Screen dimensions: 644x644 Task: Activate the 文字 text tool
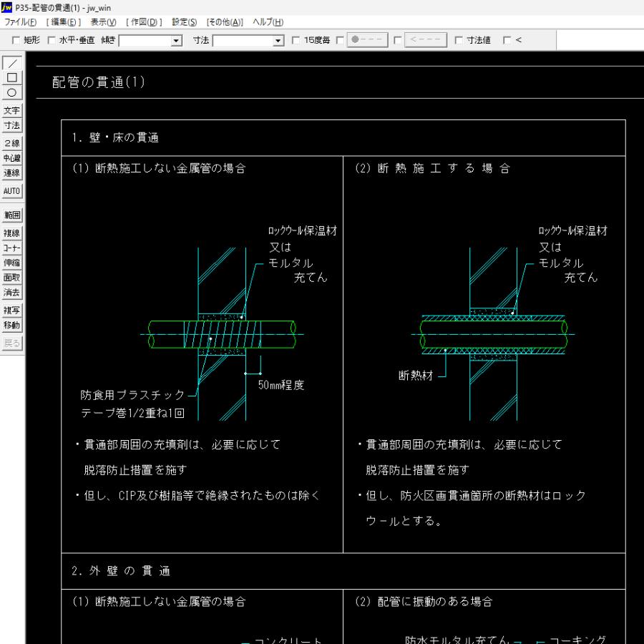(x=12, y=110)
